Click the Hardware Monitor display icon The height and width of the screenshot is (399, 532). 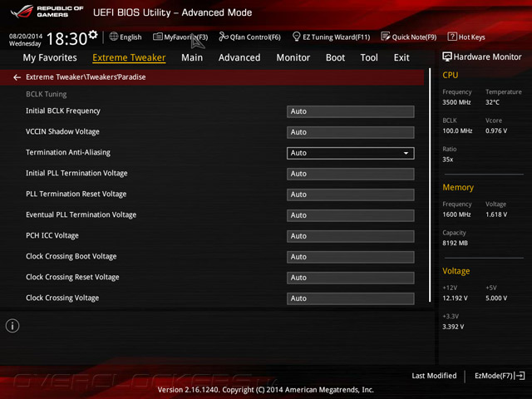pos(447,57)
